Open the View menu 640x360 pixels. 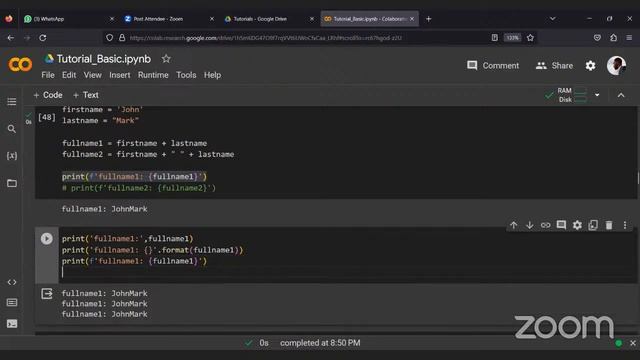coord(93,75)
